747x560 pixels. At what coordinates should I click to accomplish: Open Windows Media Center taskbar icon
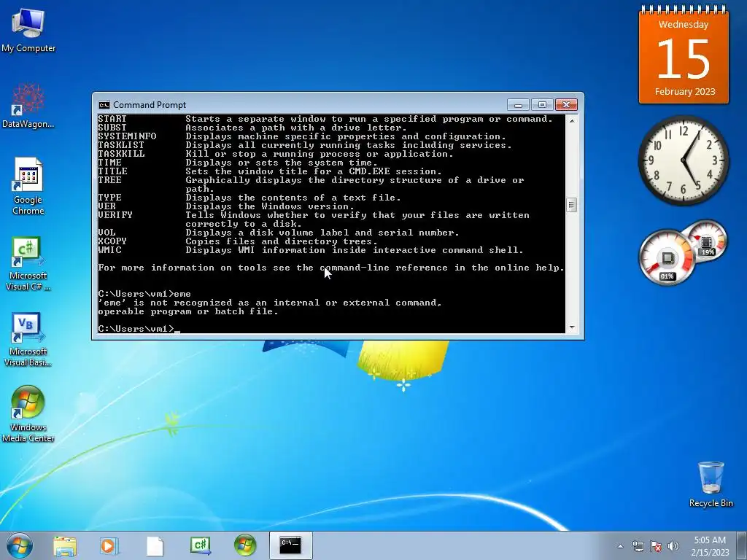[245, 545]
